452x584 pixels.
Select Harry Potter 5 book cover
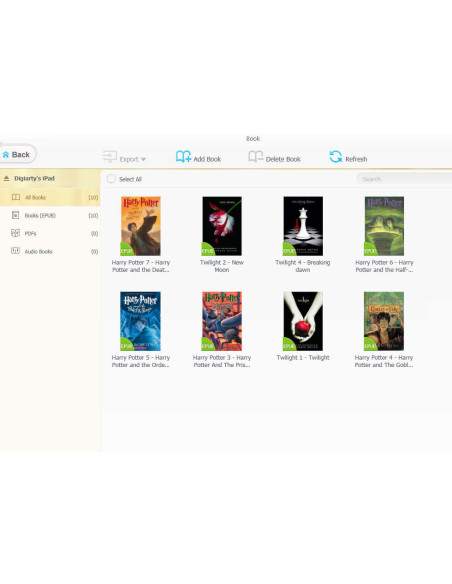coord(140,321)
